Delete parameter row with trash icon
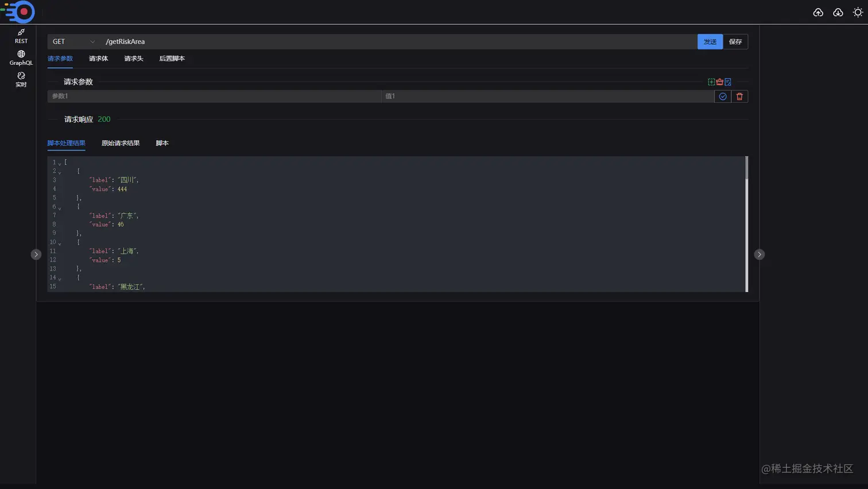This screenshot has width=868, height=489. [739, 97]
